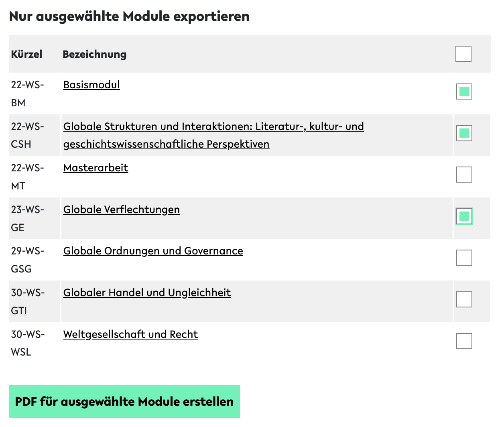This screenshot has height=427, width=504.
Task: Open the Basismodul link
Action: coord(91,85)
